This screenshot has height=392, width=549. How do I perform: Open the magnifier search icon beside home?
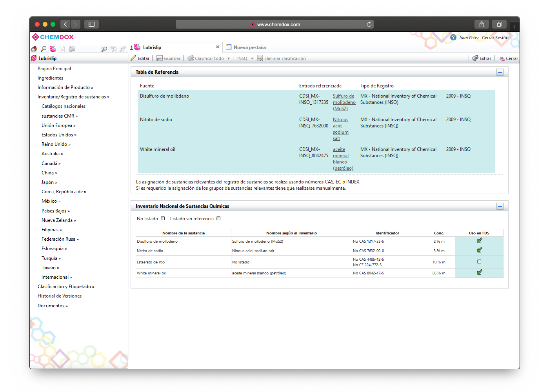44,49
